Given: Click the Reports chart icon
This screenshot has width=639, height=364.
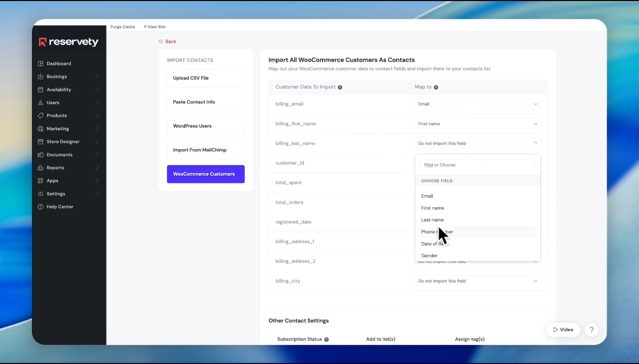Looking at the screenshot, I should pos(40,168).
